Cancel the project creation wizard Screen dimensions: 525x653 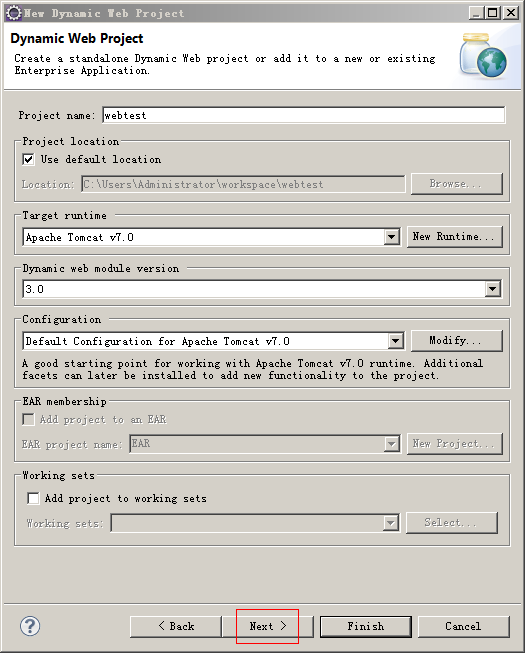[x=463, y=626]
